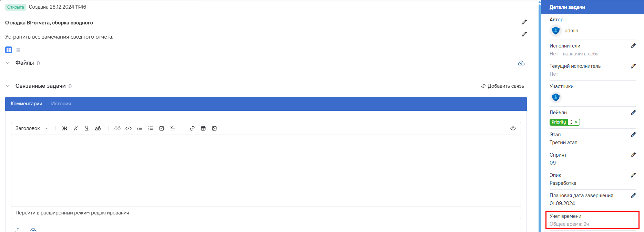Screen dimensions: 644x232
Task: Click Добавить связь link
Action: pyautogui.click(x=503, y=86)
